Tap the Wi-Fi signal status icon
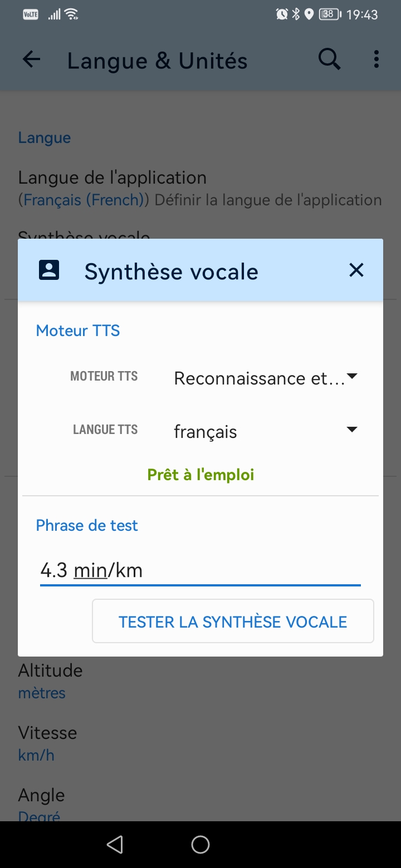 pyautogui.click(x=72, y=14)
